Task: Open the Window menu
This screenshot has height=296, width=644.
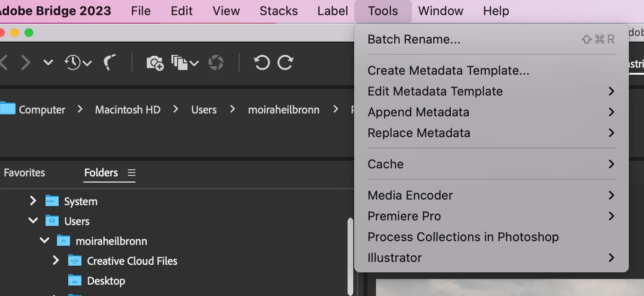Action: [440, 11]
